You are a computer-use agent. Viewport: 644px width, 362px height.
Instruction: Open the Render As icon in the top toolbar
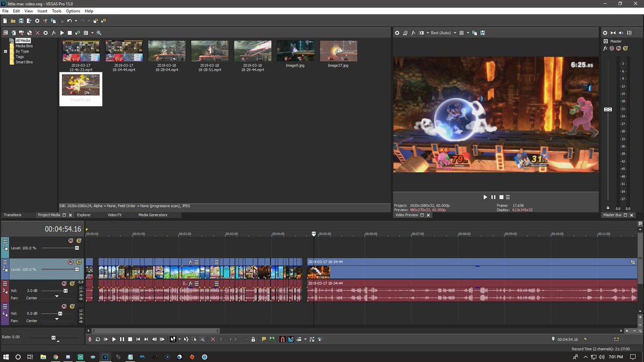coord(29,21)
